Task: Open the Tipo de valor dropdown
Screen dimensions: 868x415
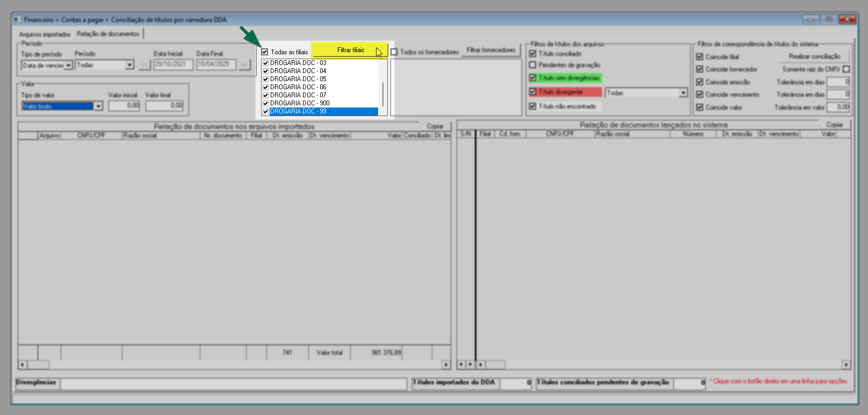Action: point(98,106)
